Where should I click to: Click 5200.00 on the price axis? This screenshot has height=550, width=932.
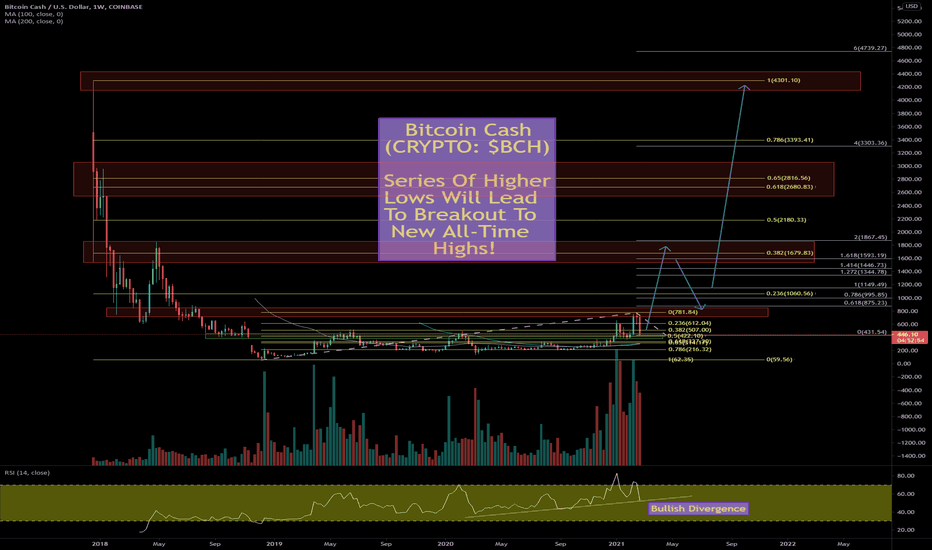[x=909, y=21]
